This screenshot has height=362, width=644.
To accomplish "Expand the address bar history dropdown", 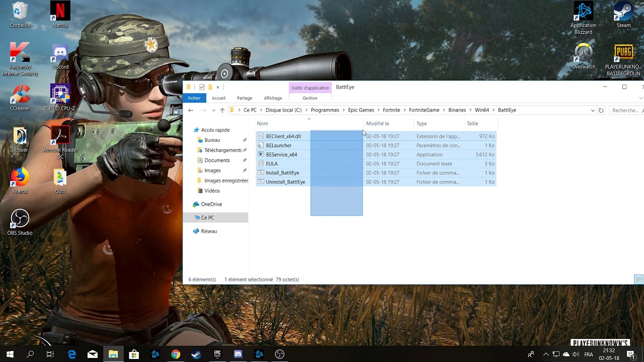I will pos(593,110).
